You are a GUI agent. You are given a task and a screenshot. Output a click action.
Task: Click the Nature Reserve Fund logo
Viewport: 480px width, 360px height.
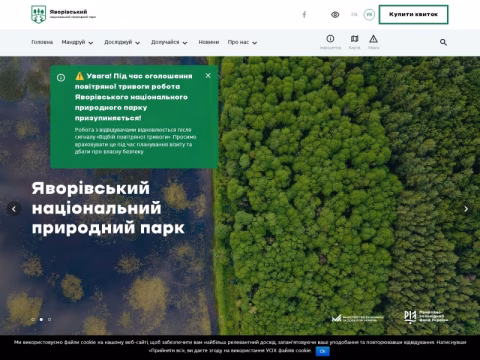[426, 317]
